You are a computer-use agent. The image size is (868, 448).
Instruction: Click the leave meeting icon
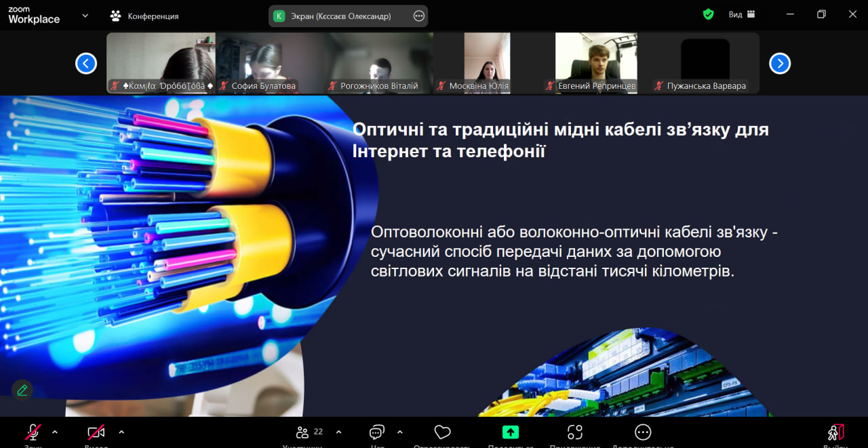[x=835, y=432]
